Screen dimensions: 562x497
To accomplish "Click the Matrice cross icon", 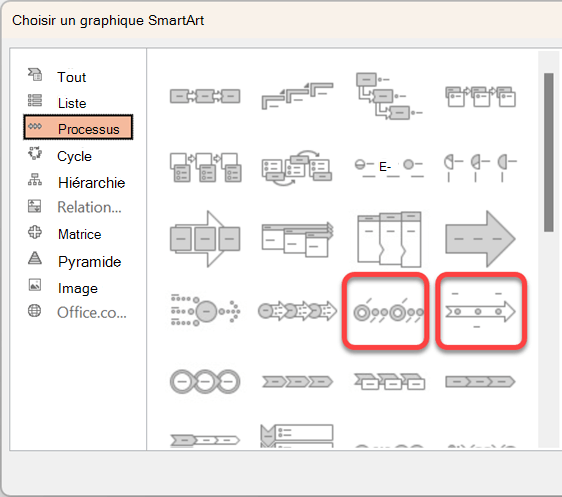I will 35,232.
